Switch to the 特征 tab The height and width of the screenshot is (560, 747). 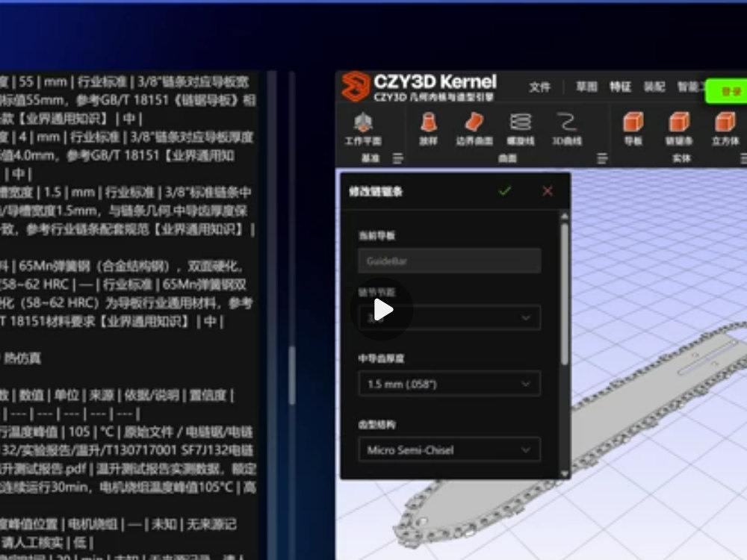point(620,87)
